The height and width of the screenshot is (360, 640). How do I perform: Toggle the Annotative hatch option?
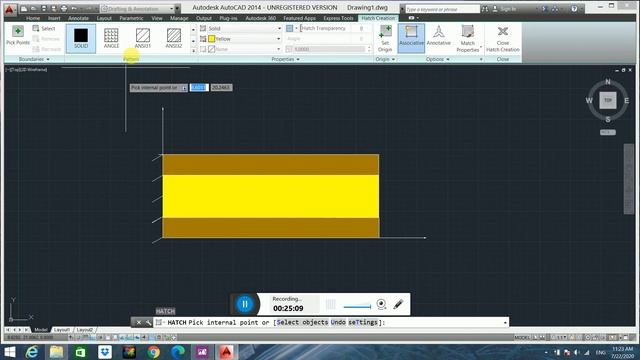click(x=439, y=36)
